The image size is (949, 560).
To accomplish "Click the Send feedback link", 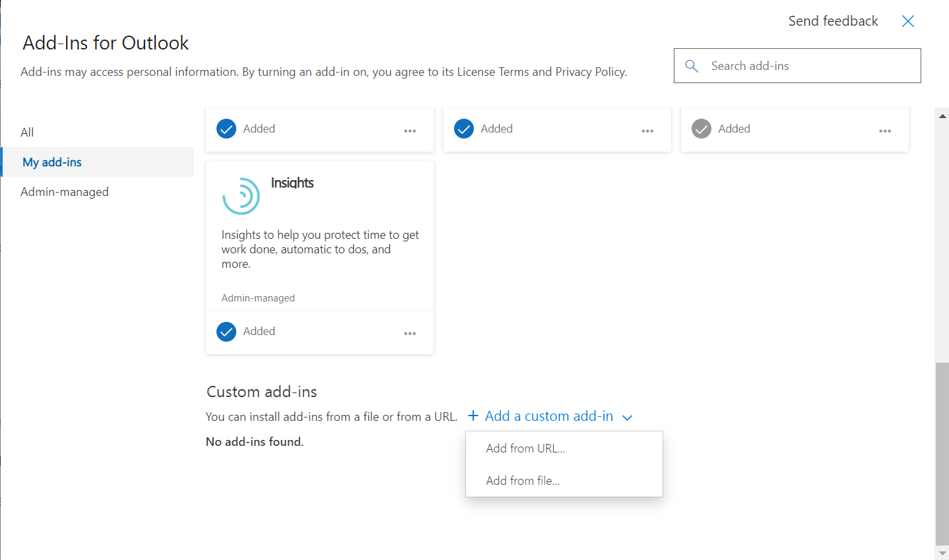I will click(x=833, y=21).
